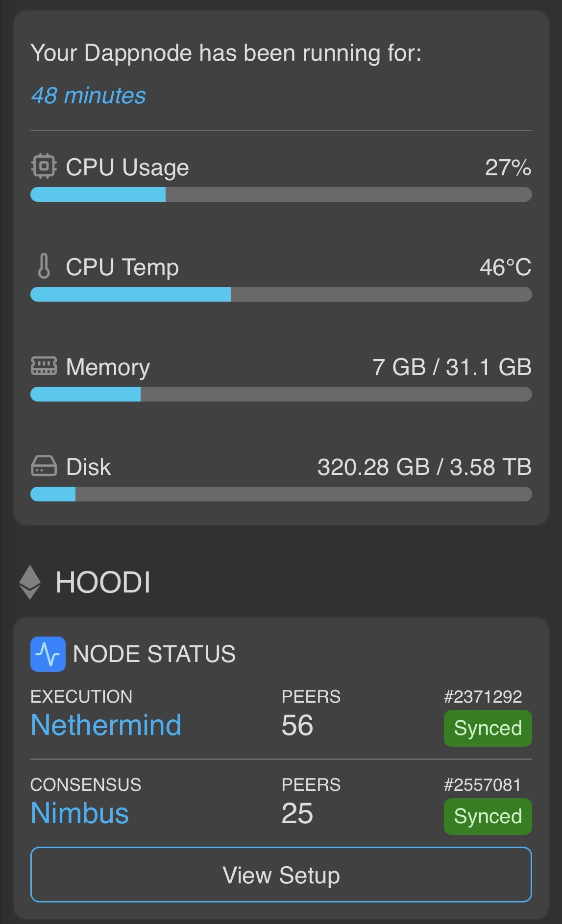
Task: Click the HOODI network heading
Action: point(103,582)
